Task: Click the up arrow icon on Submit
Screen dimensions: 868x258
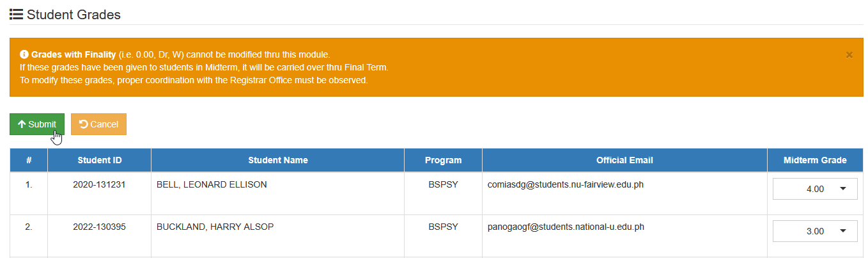Action: [22, 124]
